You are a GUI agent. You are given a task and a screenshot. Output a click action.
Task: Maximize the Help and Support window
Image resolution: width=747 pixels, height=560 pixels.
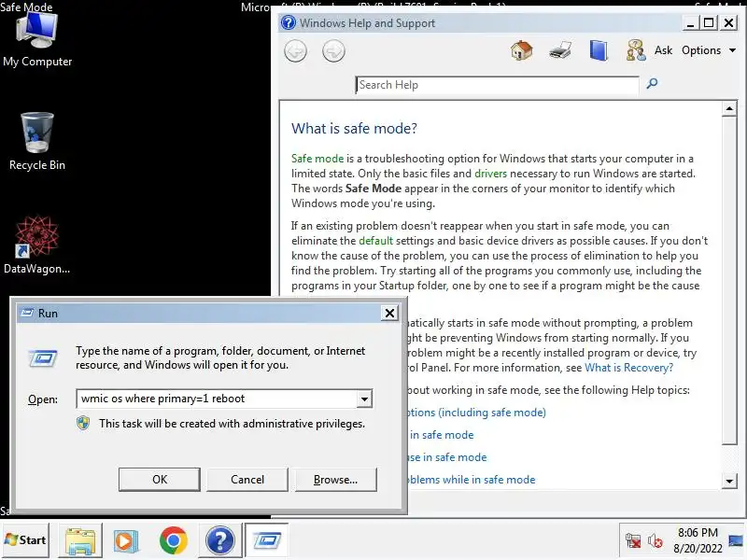710,22
